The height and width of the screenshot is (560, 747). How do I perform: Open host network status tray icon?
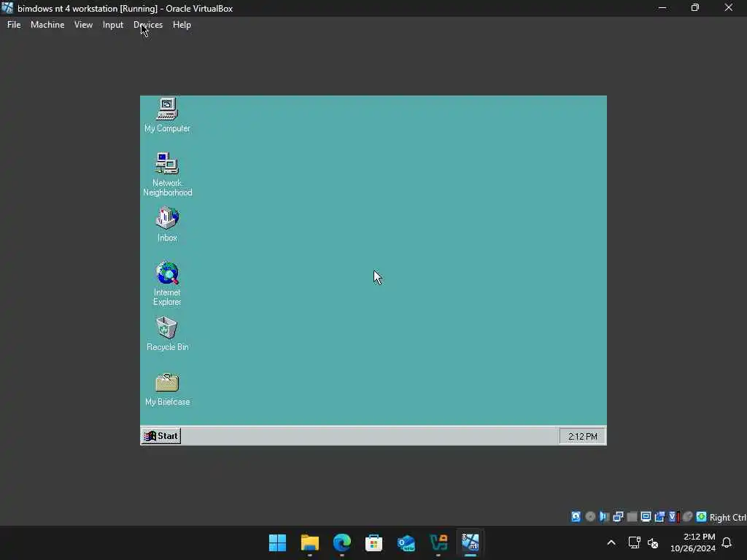[x=634, y=542]
